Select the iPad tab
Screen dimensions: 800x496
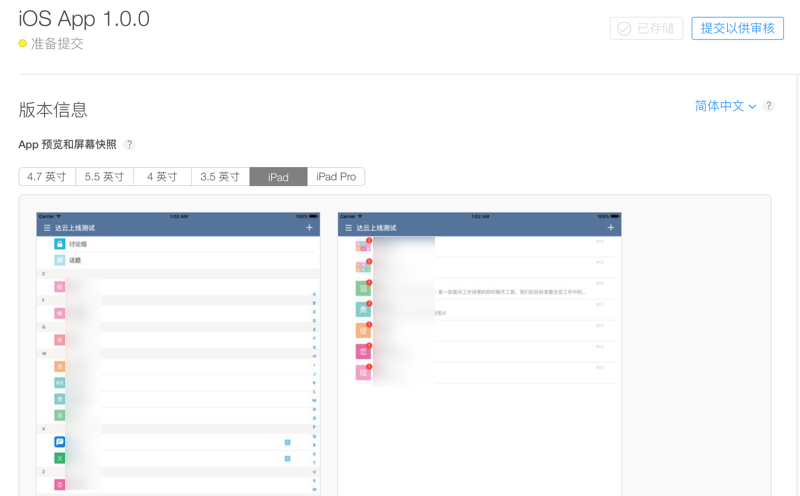pyautogui.click(x=278, y=177)
